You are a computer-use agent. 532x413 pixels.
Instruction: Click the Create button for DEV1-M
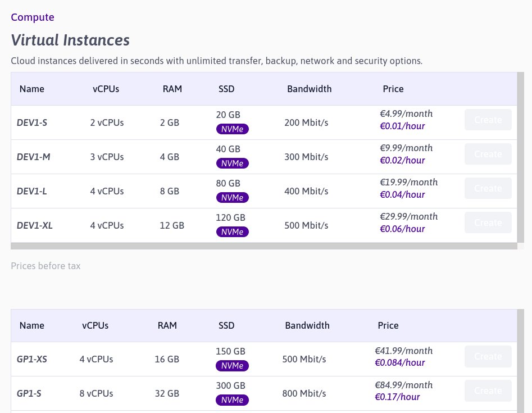coord(488,154)
